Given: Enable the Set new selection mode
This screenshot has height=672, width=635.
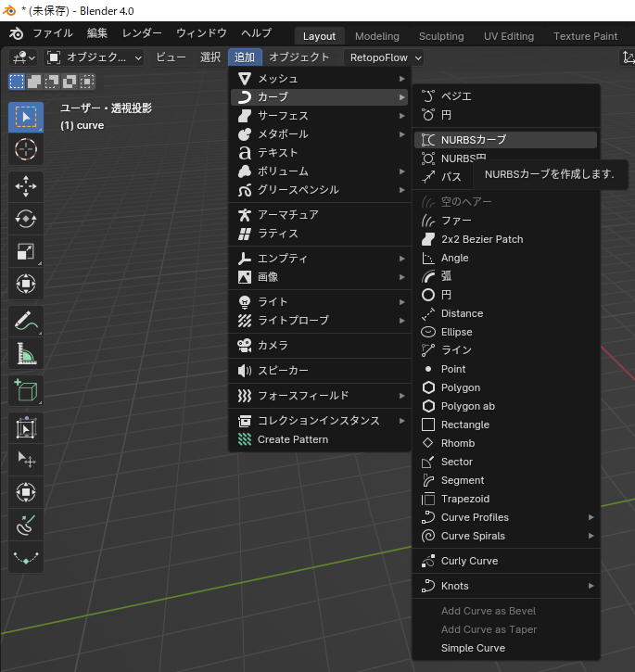Looking at the screenshot, I should tap(17, 82).
